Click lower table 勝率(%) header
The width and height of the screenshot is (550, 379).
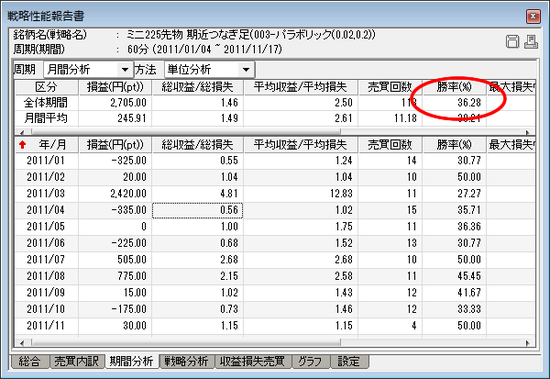point(454,145)
